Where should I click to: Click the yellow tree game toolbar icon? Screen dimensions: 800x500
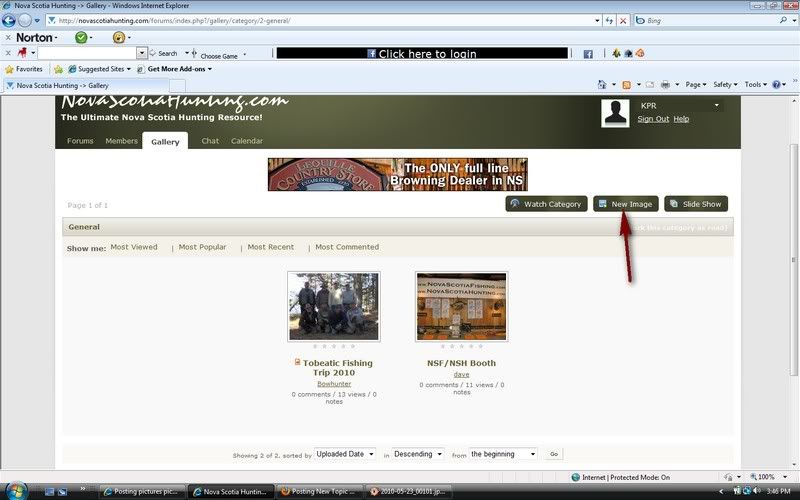pos(616,53)
